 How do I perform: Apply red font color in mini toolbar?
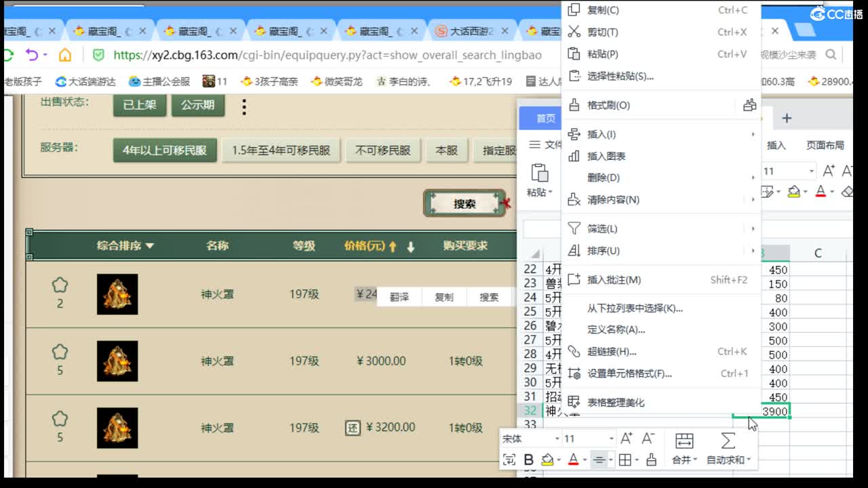573,460
